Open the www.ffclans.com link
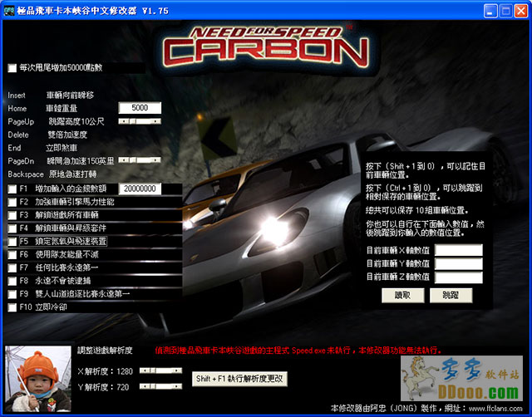532x417 pixels. (495, 409)
